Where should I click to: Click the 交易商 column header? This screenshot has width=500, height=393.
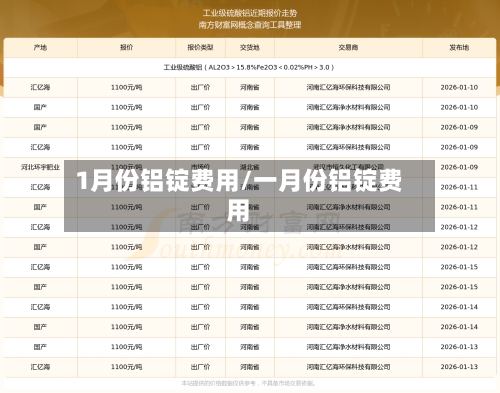point(348,48)
